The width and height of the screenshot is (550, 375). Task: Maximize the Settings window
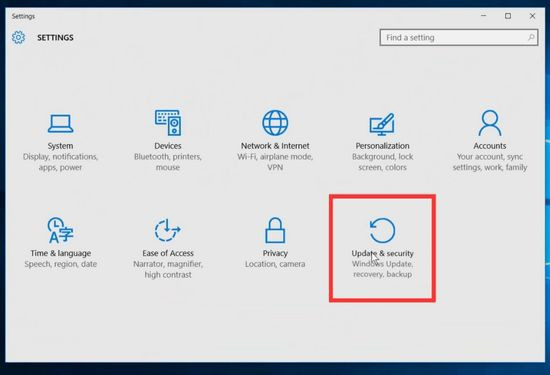pyautogui.click(x=508, y=16)
